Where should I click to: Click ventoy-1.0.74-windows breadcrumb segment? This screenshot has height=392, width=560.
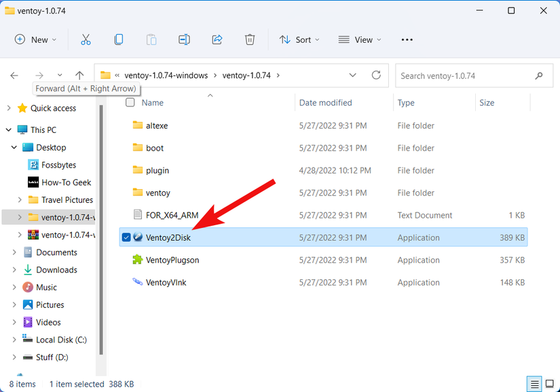coord(166,75)
